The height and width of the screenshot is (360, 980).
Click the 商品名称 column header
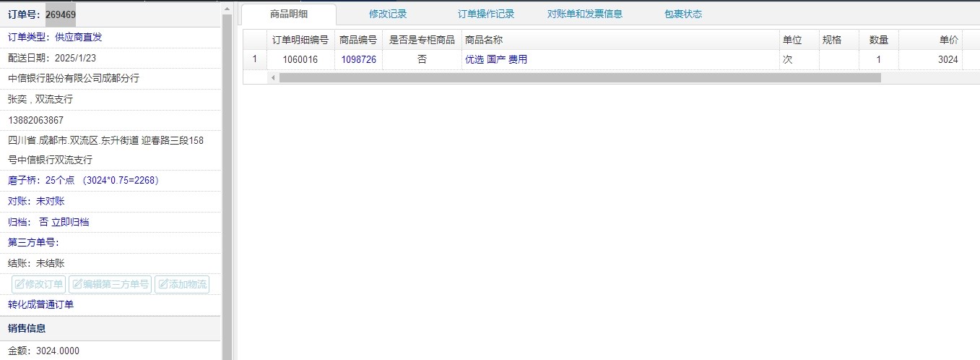[x=620, y=40]
